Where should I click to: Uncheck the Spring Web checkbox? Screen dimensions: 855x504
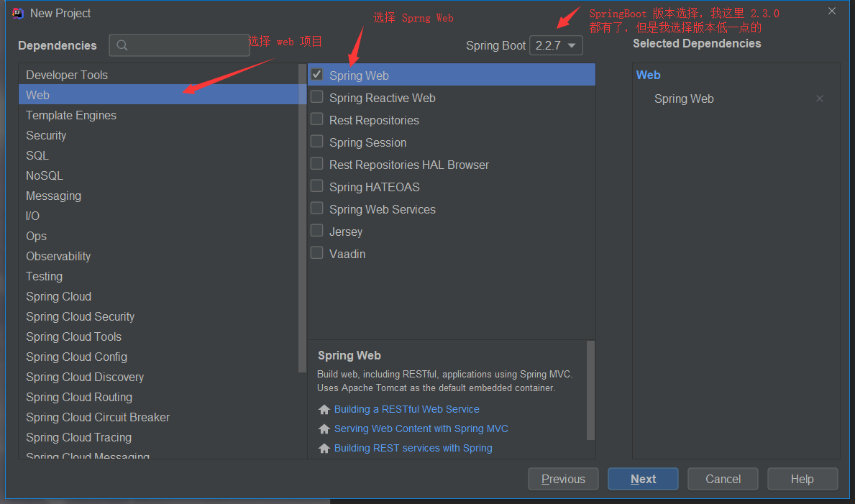pyautogui.click(x=317, y=74)
